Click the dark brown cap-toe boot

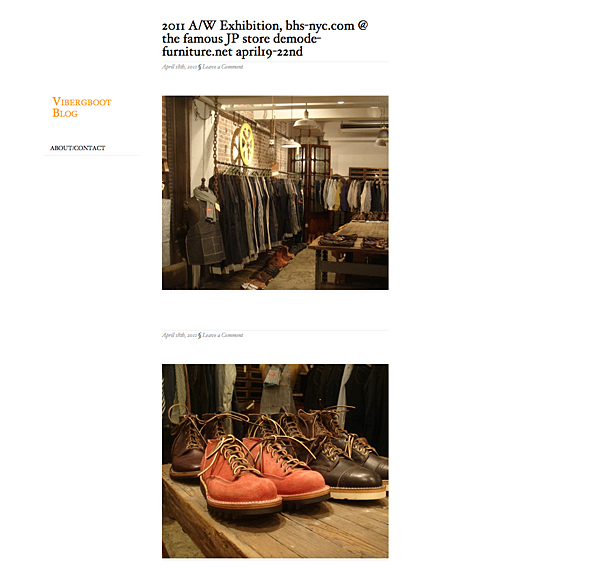(x=347, y=469)
